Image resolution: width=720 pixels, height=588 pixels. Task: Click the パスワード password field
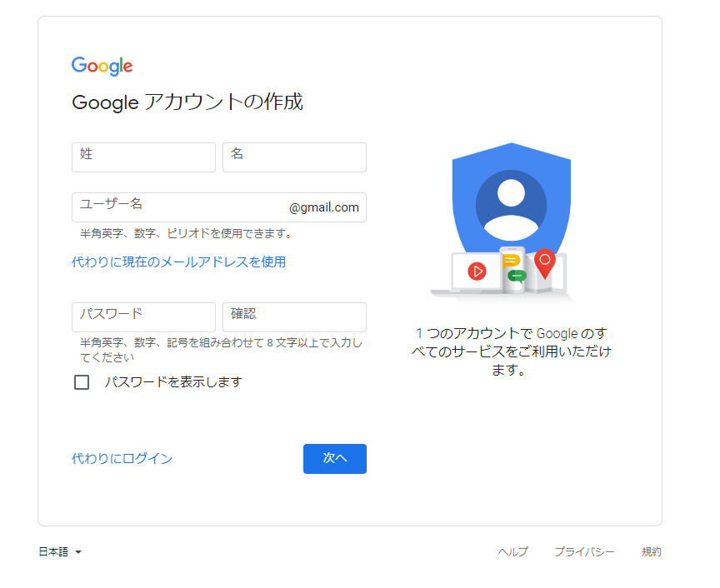point(143,317)
